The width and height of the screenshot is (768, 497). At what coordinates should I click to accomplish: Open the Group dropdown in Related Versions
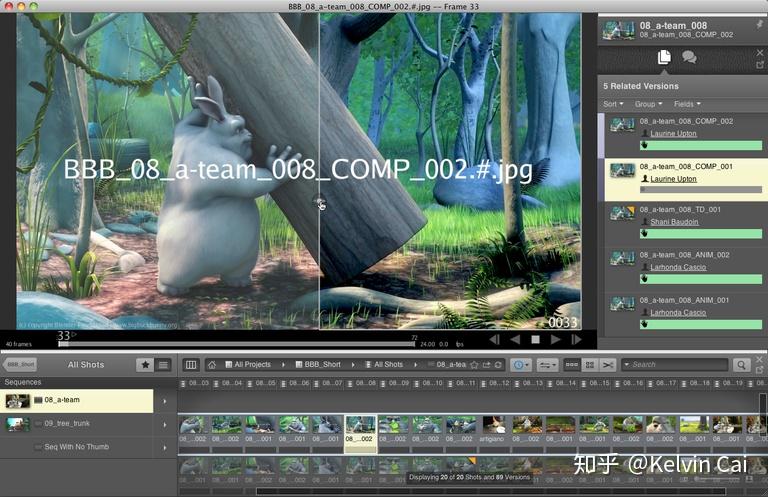[x=648, y=104]
